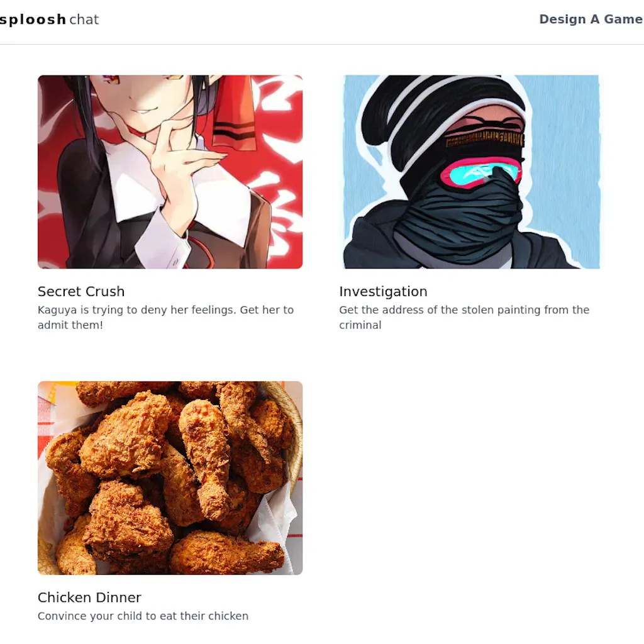
Task: Select the Chicken Dinner title
Action: point(89,597)
